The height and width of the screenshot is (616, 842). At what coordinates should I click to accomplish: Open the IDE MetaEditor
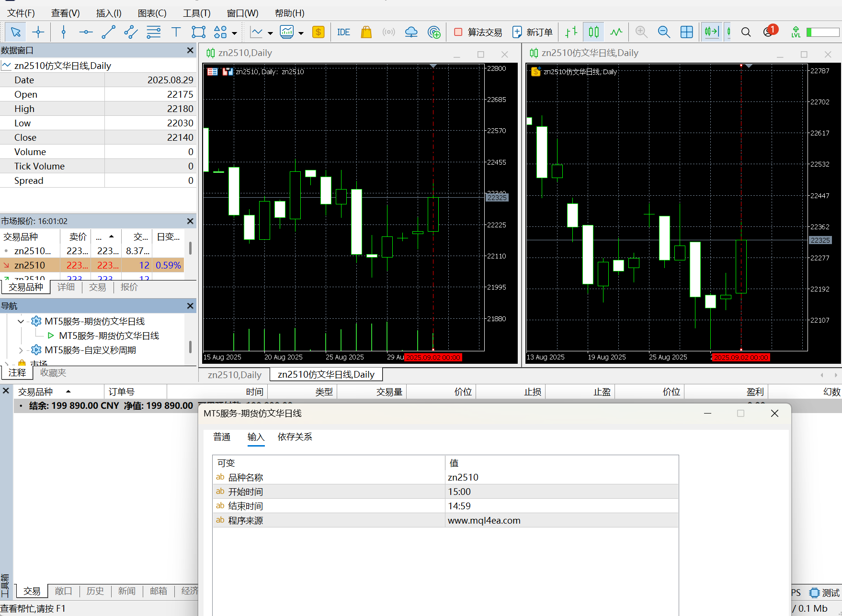tap(343, 32)
